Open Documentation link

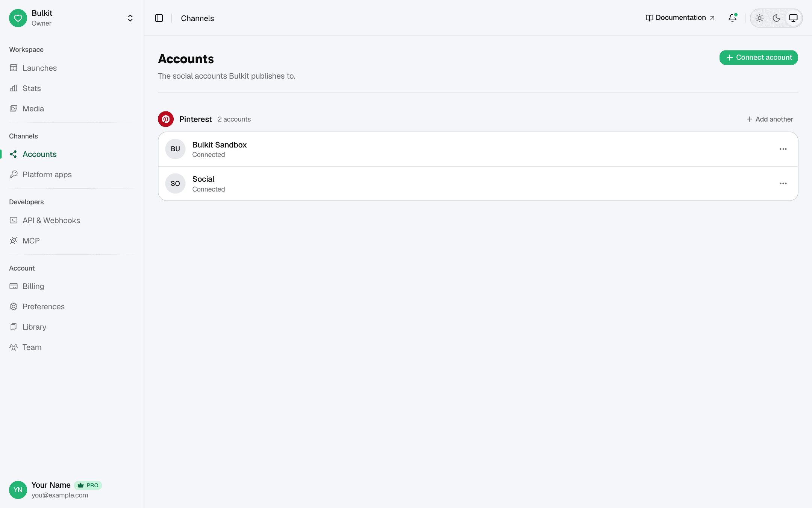[680, 18]
